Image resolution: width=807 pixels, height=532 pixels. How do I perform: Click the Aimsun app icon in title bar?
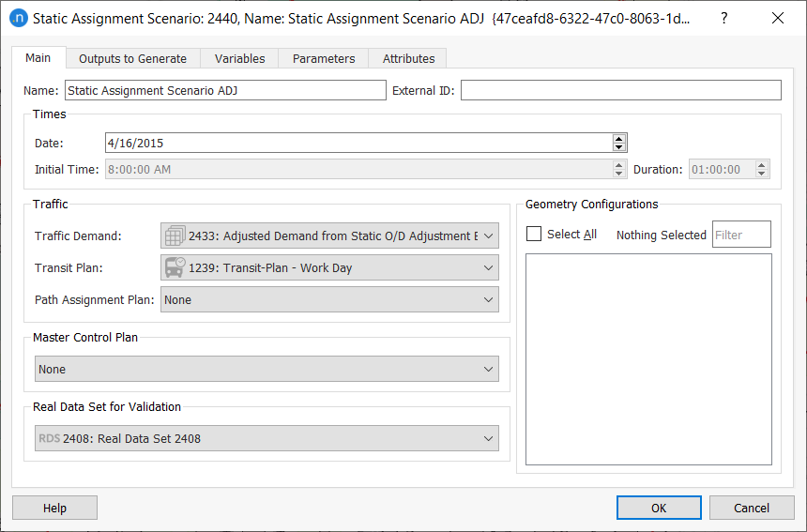[x=18, y=18]
